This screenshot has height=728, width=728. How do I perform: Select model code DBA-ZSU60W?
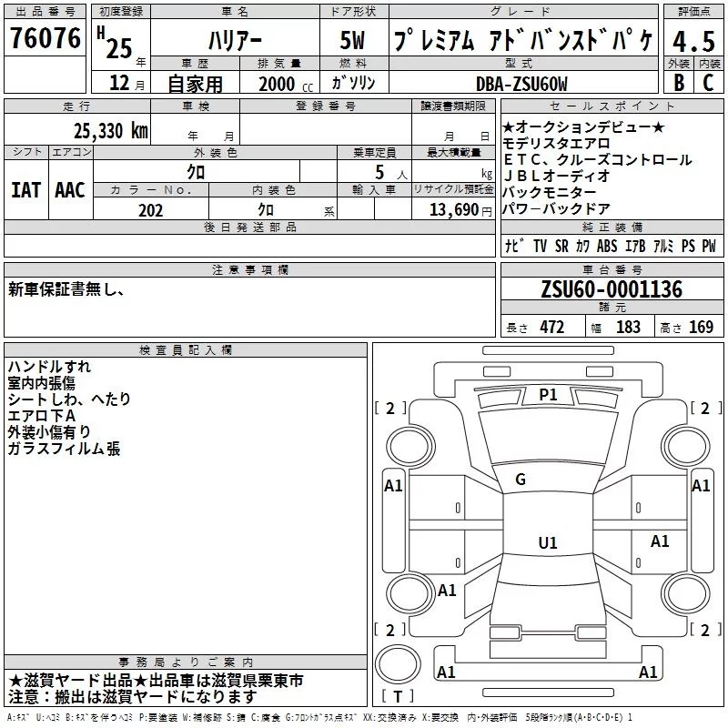521,84
